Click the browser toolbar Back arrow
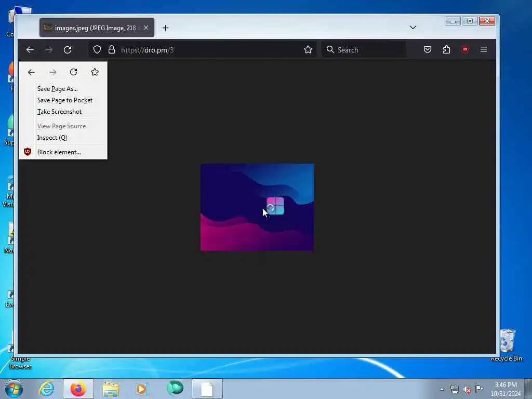This screenshot has height=399, width=532. tap(30, 50)
